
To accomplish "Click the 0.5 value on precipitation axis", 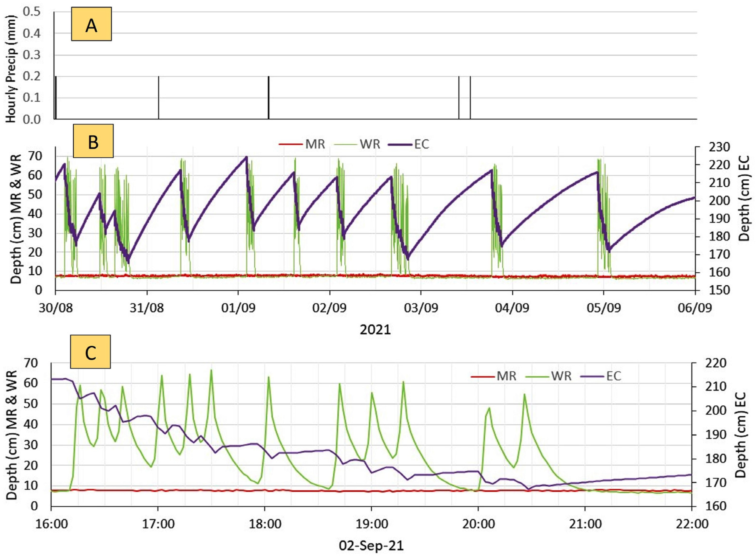I will coord(32,12).
